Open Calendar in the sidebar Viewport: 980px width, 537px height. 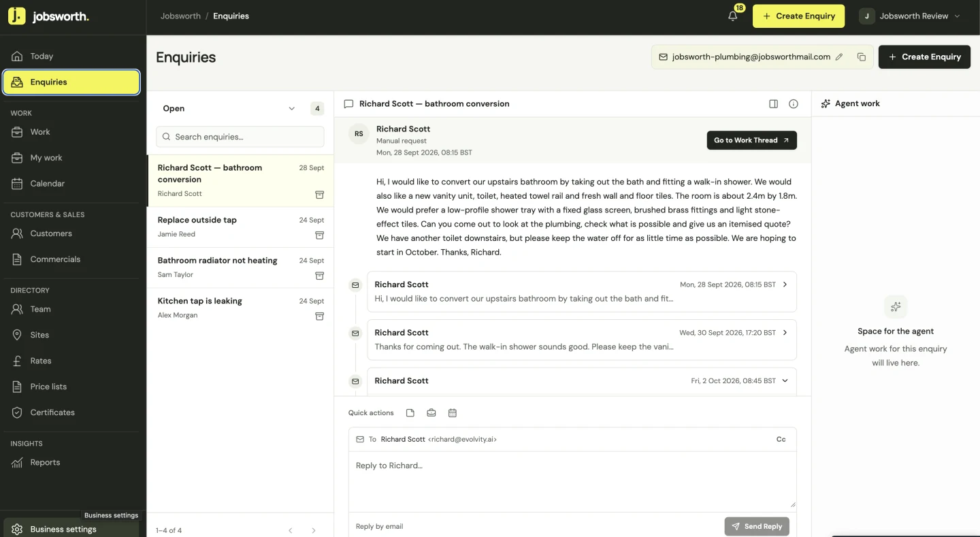click(71, 184)
